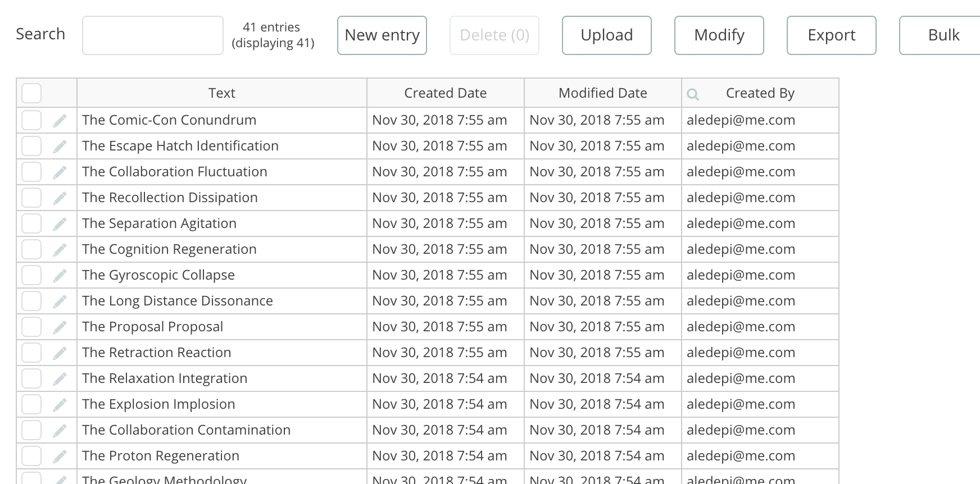The width and height of the screenshot is (980, 484).
Task: Open the editor pencil for The Recollection Dissipation
Action: 60,198
